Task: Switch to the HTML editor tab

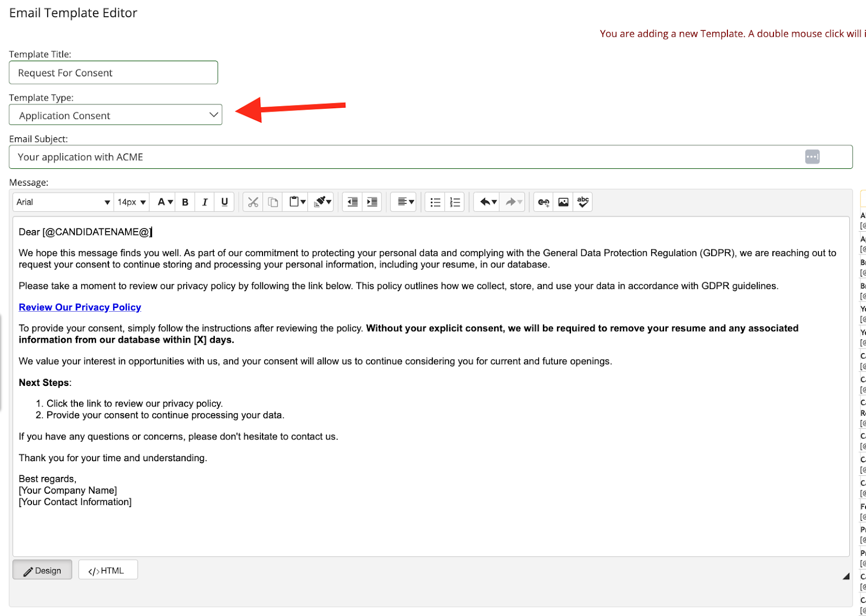Action: click(108, 570)
